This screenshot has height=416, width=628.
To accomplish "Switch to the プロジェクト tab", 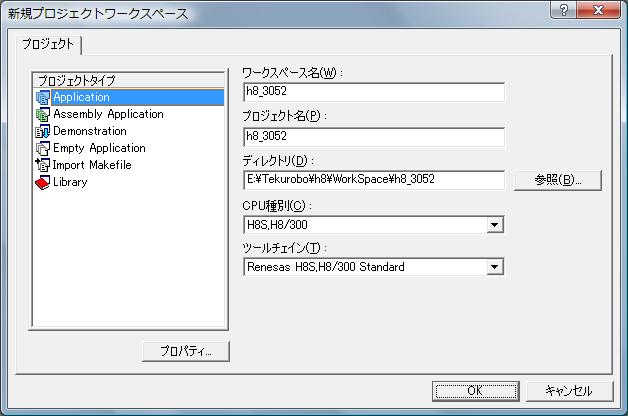I will tap(50, 44).
